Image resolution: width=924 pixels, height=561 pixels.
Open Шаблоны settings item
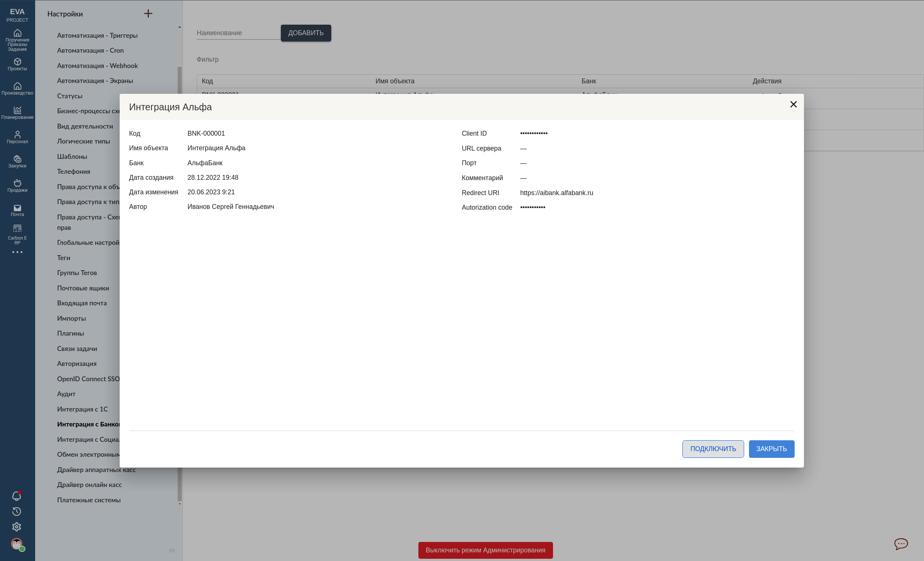click(72, 157)
